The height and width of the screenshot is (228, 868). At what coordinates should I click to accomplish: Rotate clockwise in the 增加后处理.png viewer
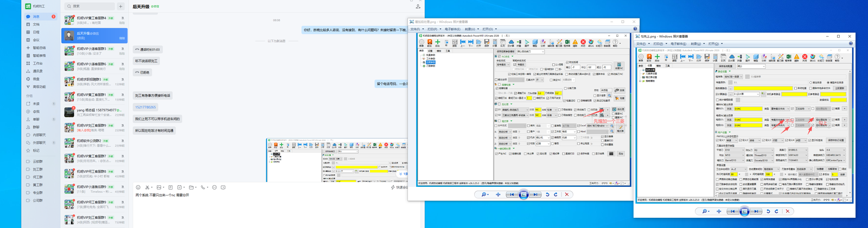556,194
